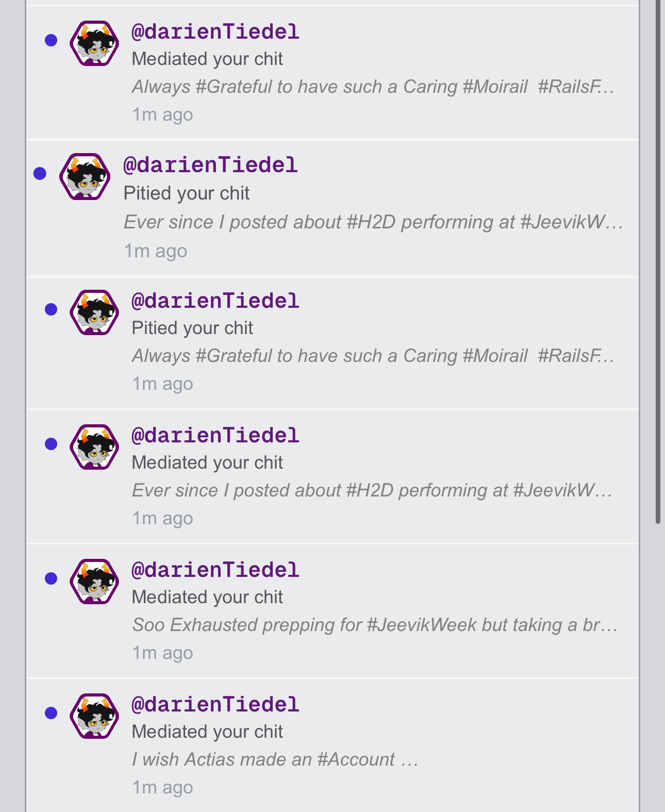Open the avatar on the Actias #Account notification
This screenshot has width=665, height=812.
[x=94, y=716]
